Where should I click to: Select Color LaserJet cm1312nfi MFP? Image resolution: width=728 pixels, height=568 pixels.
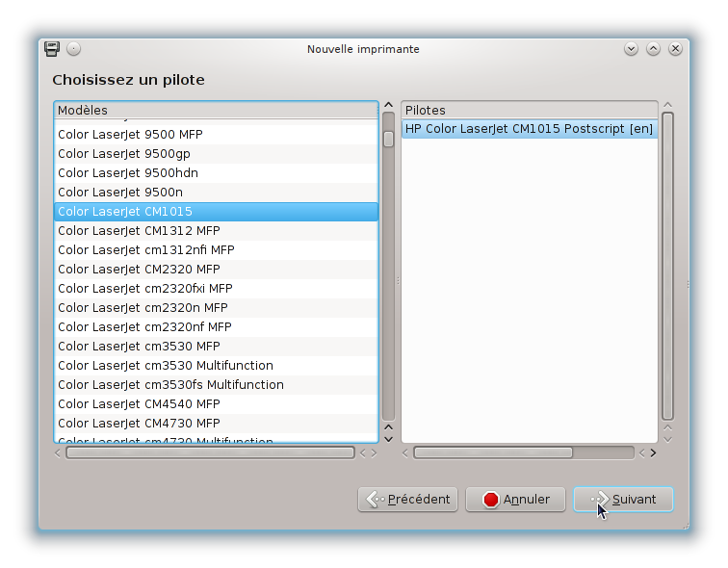216,250
